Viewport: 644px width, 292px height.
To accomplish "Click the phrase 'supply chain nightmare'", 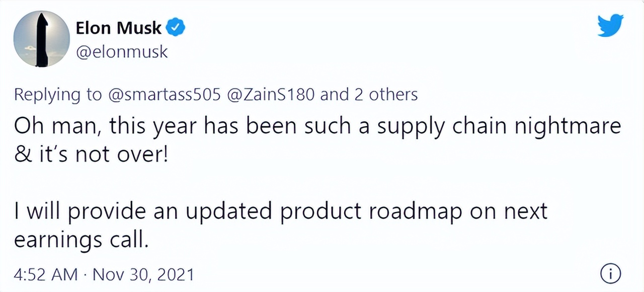I will click(498, 126).
